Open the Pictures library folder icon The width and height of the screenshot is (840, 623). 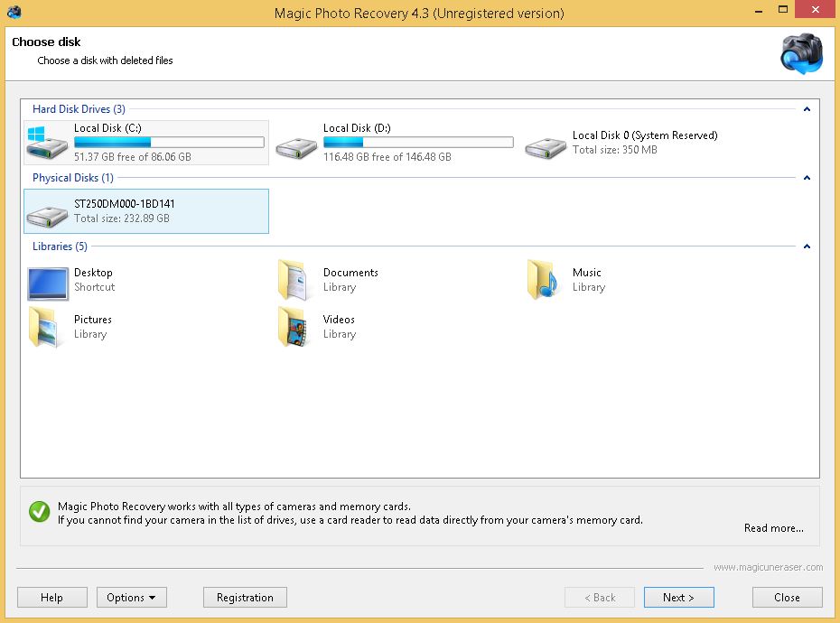coord(43,328)
